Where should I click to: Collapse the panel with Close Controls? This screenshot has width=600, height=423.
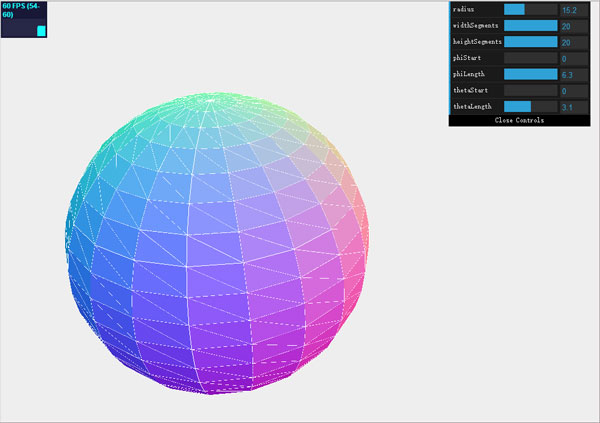coord(519,120)
